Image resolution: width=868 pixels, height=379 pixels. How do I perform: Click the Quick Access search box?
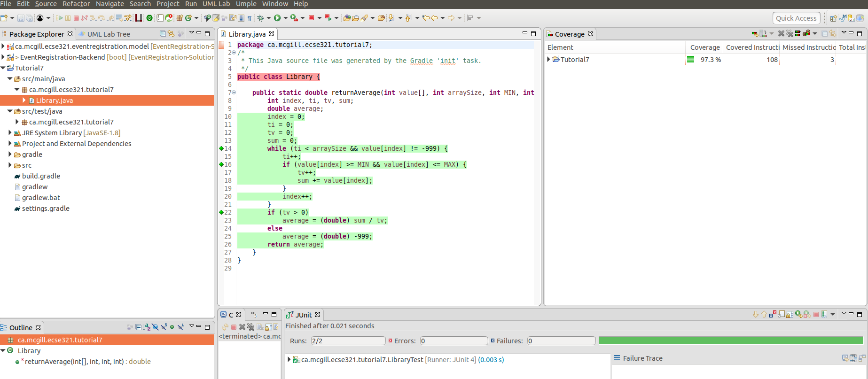pyautogui.click(x=796, y=18)
